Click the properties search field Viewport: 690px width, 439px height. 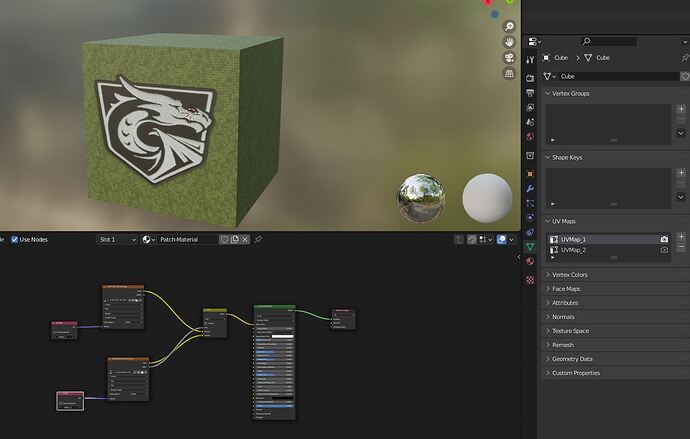pos(609,41)
